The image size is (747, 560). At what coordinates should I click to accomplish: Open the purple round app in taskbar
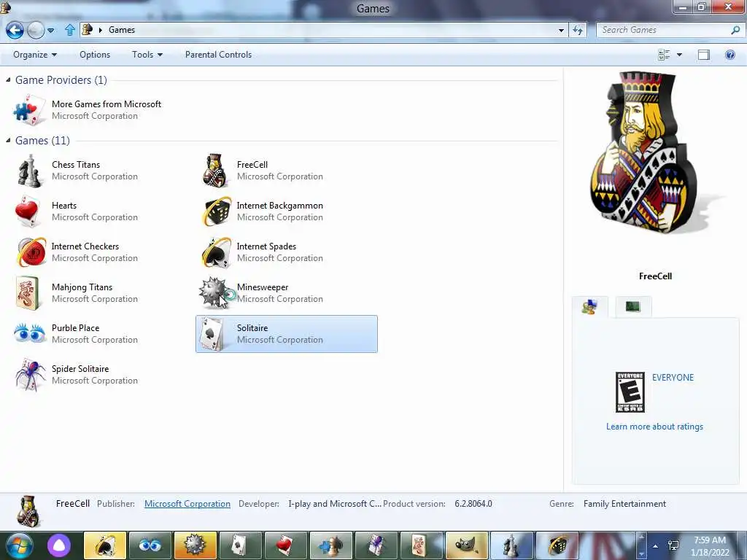[x=59, y=545]
